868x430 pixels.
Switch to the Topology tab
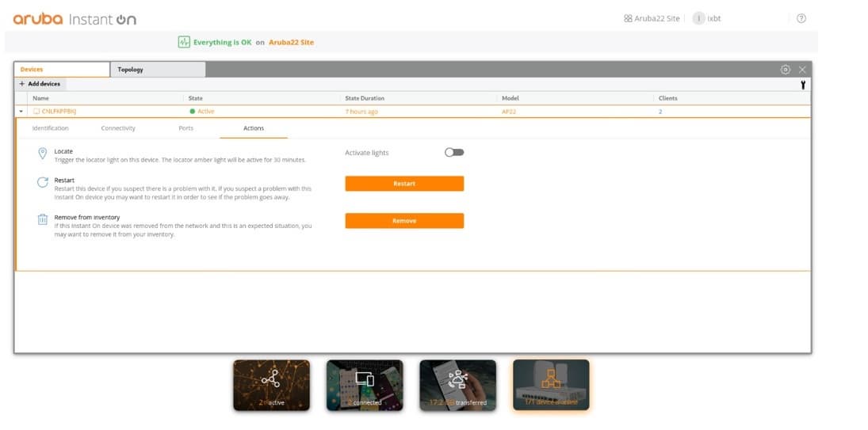pos(158,70)
